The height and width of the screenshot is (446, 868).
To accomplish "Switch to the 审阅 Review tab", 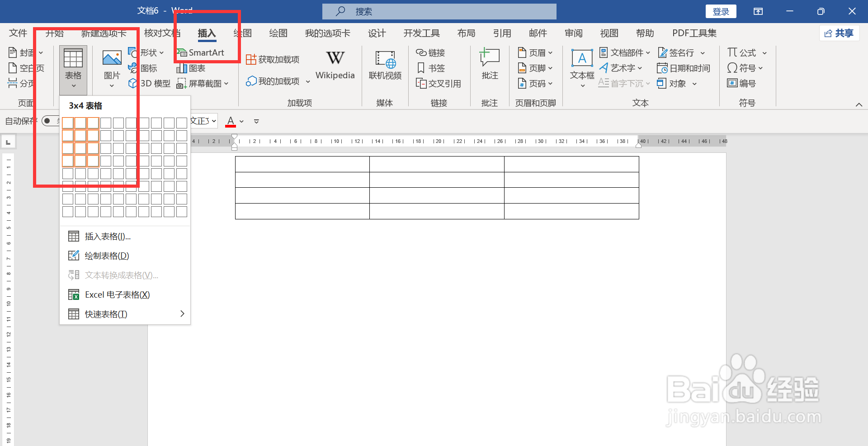I will pyautogui.click(x=573, y=33).
